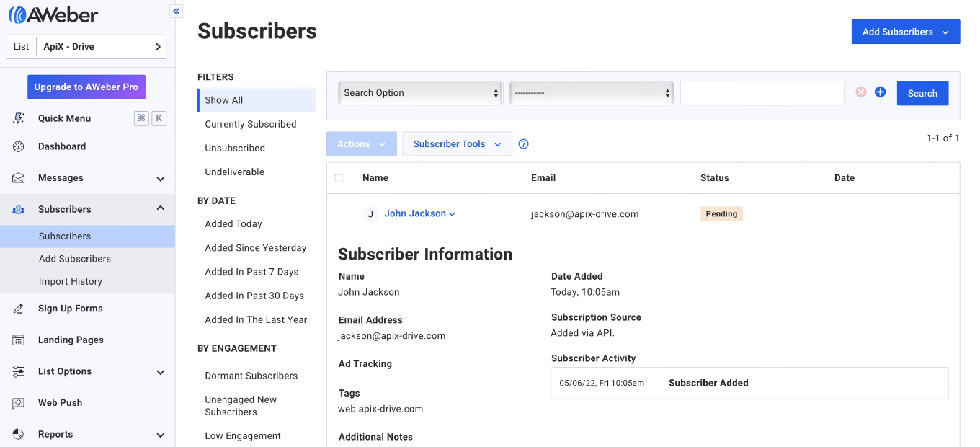Select the Messages envelope icon

(x=17, y=177)
